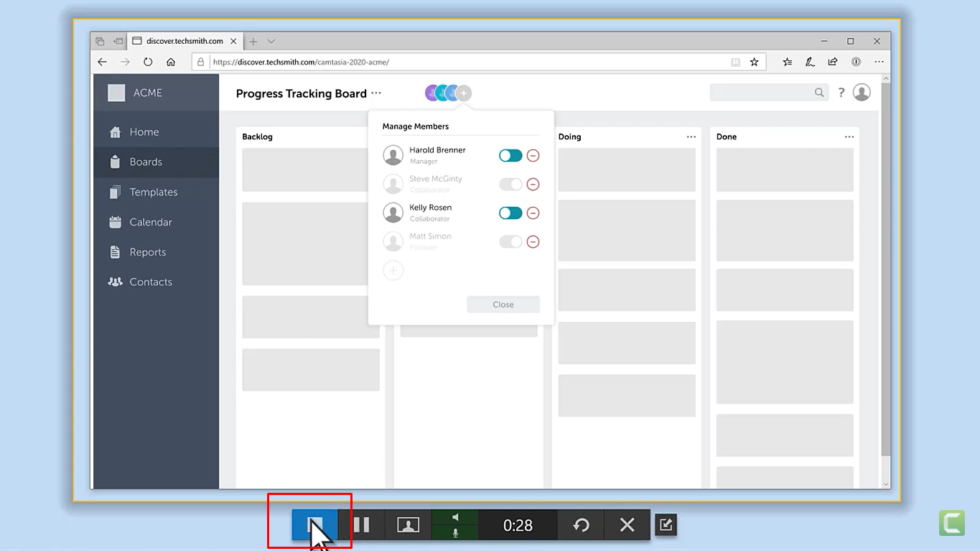Open Reports from the sidebar
This screenshot has height=551, width=980.
click(147, 251)
